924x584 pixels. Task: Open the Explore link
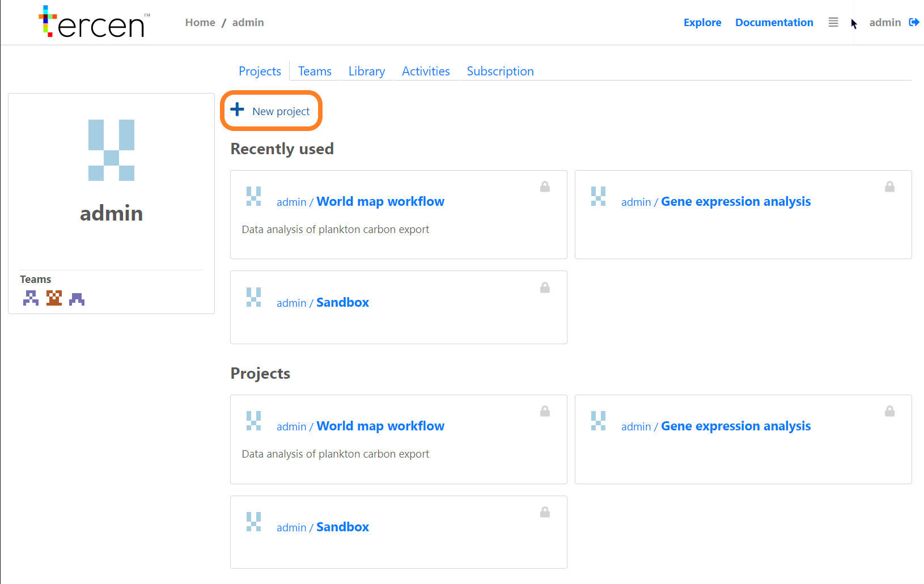click(702, 22)
